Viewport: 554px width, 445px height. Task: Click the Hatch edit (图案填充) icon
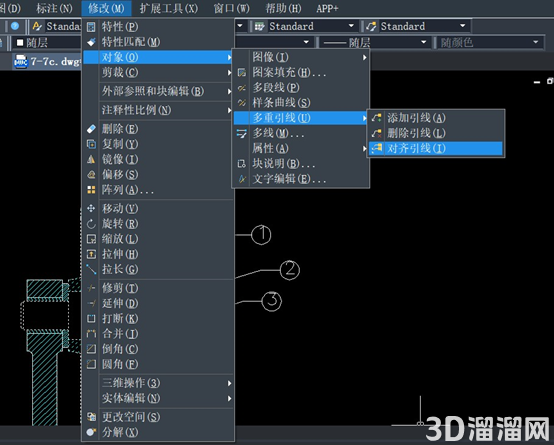[242, 73]
